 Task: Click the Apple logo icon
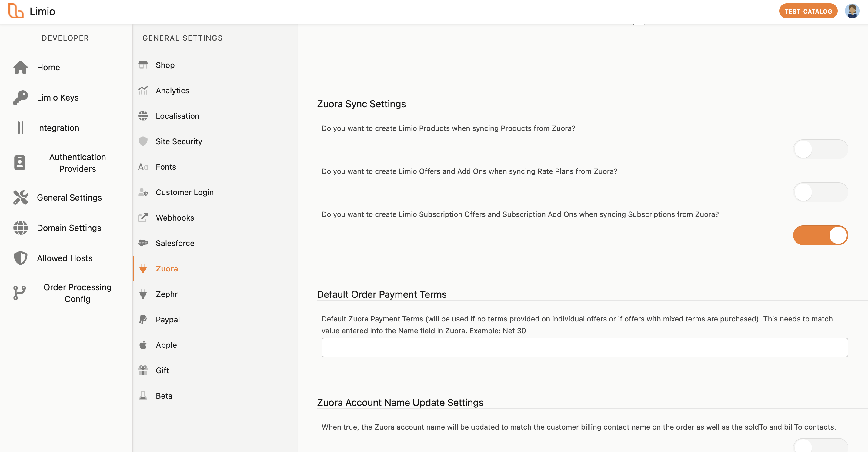click(143, 345)
